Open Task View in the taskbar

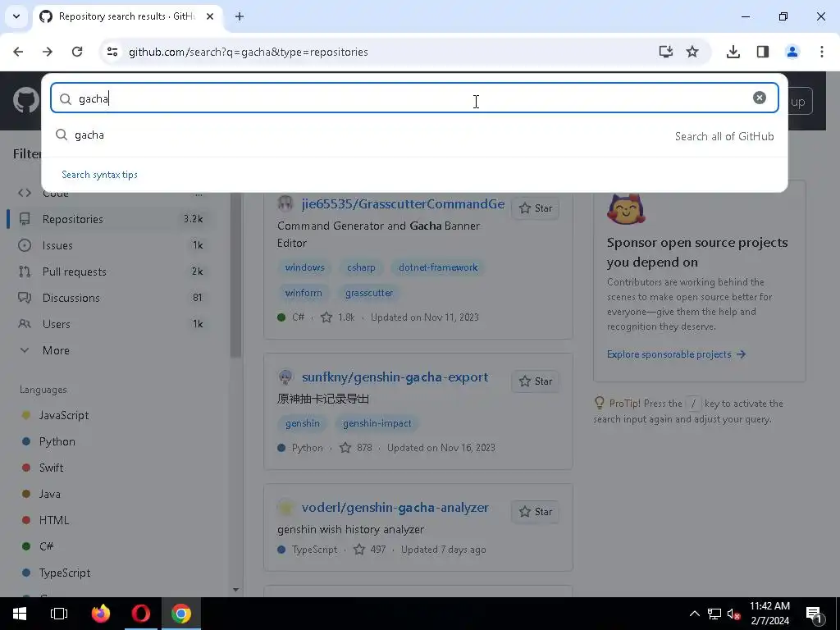pyautogui.click(x=59, y=614)
